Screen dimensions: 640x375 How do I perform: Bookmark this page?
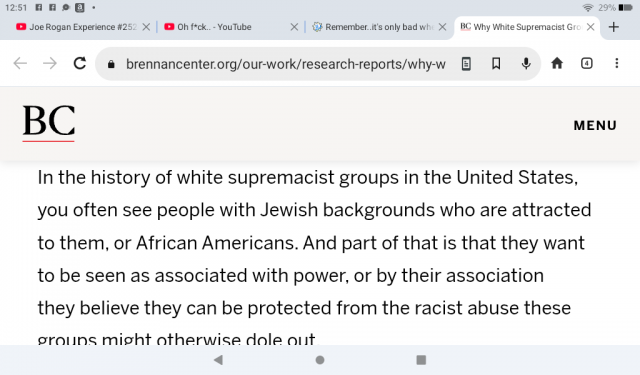[496, 64]
